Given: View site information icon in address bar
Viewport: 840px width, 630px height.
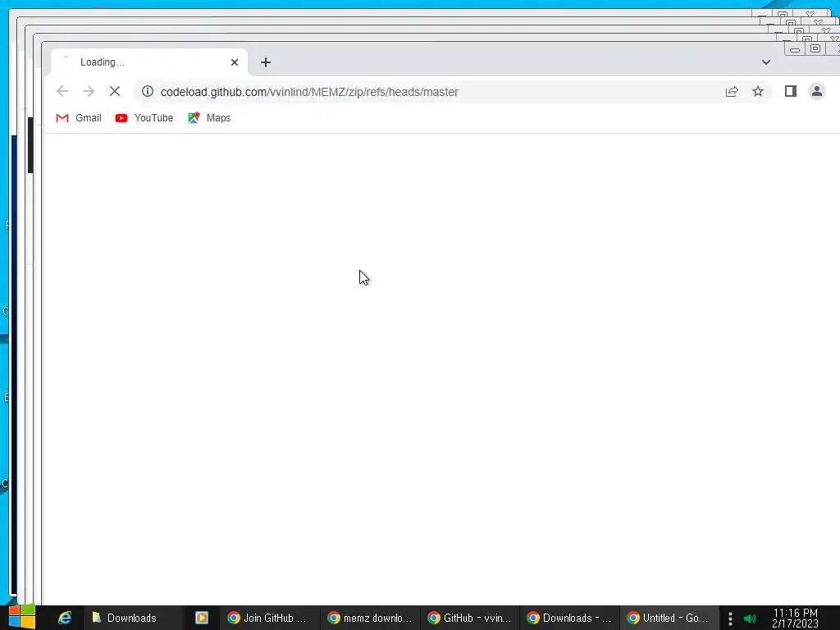Looking at the screenshot, I should click(x=148, y=92).
